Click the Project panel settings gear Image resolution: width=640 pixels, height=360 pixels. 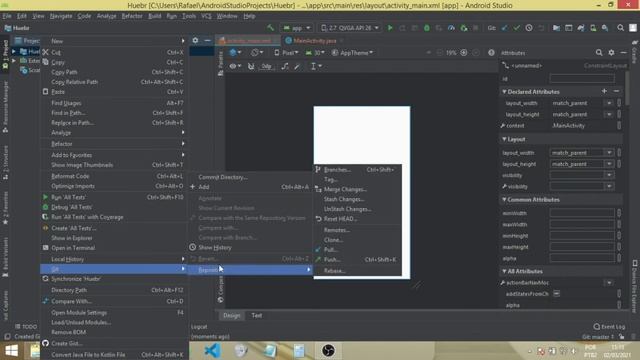coord(195,40)
